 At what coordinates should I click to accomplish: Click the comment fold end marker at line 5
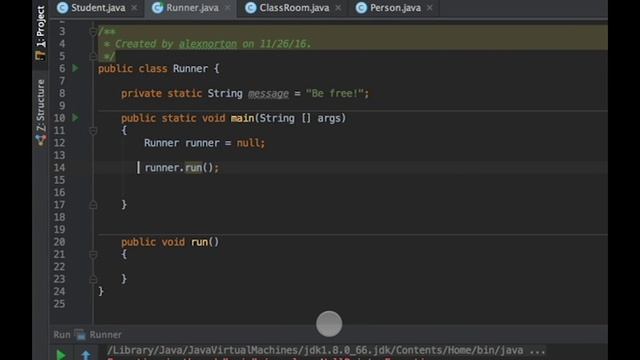click(93, 56)
